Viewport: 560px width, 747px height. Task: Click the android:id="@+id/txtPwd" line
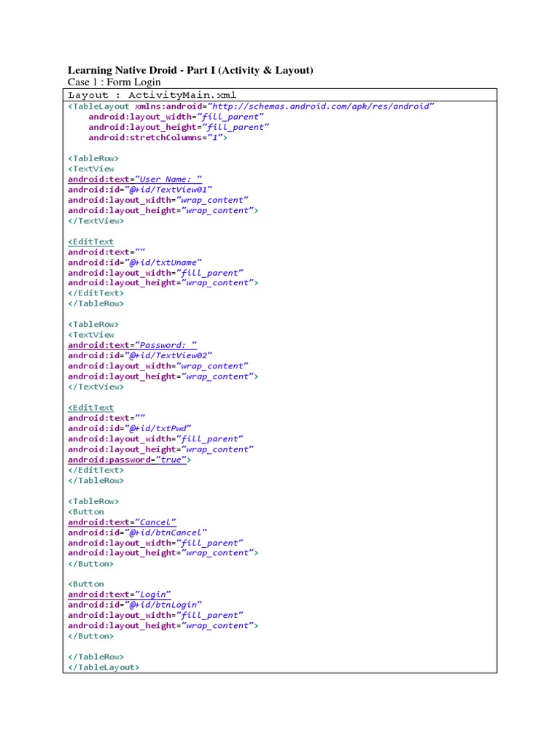[130, 428]
